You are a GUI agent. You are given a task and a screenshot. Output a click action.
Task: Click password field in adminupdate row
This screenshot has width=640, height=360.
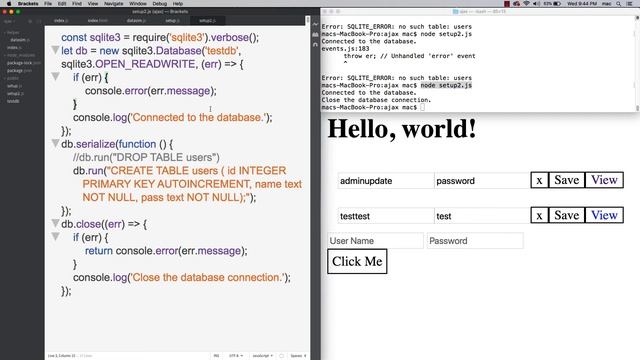482,181
